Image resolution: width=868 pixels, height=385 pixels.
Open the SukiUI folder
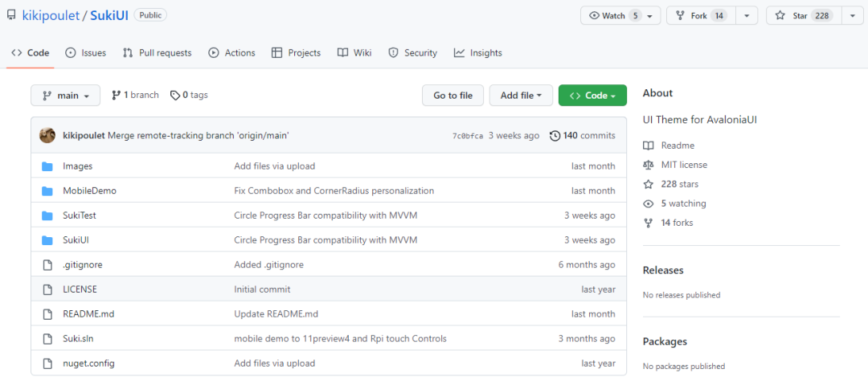coord(76,240)
